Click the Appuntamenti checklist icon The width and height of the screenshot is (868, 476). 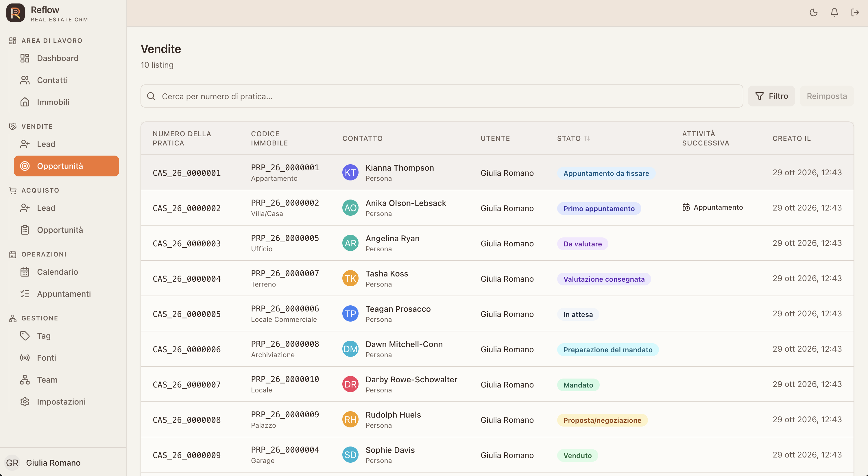25,294
